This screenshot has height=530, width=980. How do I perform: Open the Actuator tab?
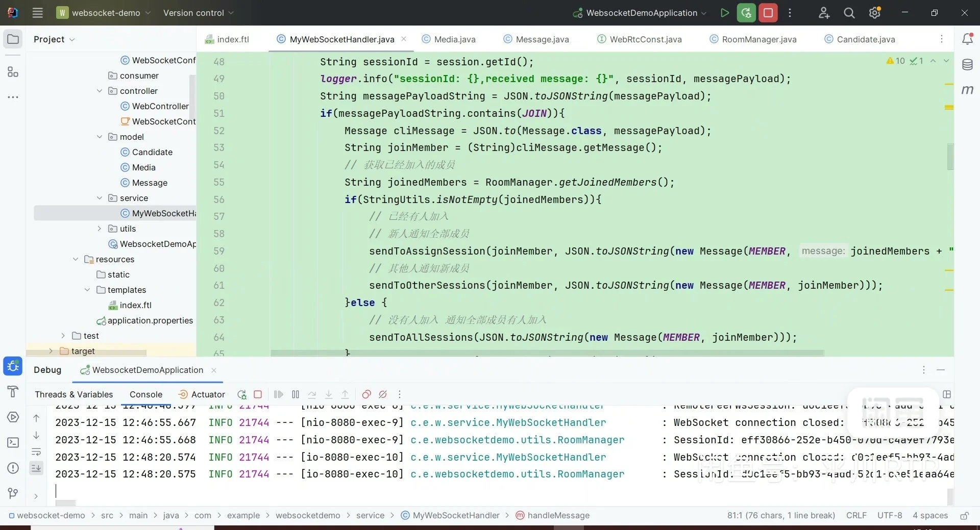[202, 394]
